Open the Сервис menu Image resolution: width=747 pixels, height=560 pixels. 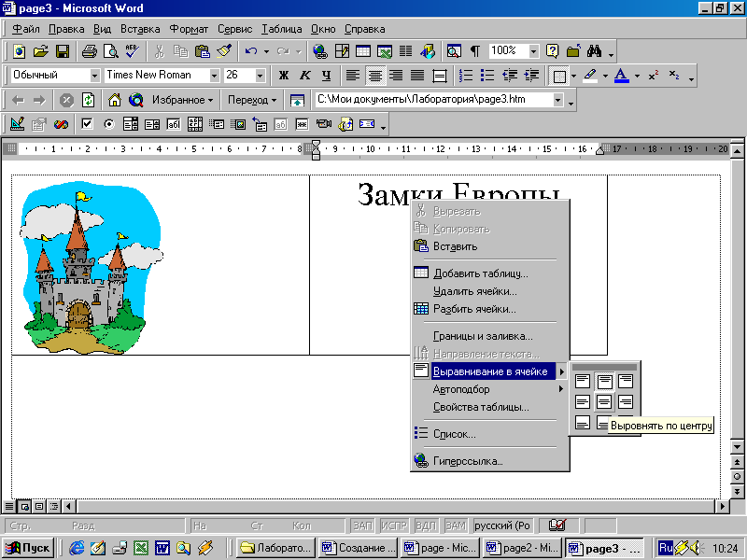tap(235, 29)
